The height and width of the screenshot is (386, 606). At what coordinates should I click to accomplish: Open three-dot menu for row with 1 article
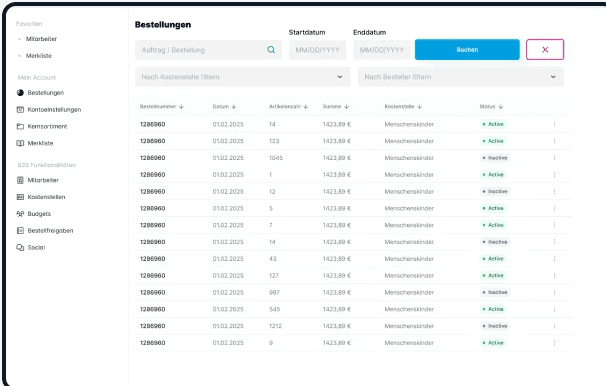(x=554, y=175)
